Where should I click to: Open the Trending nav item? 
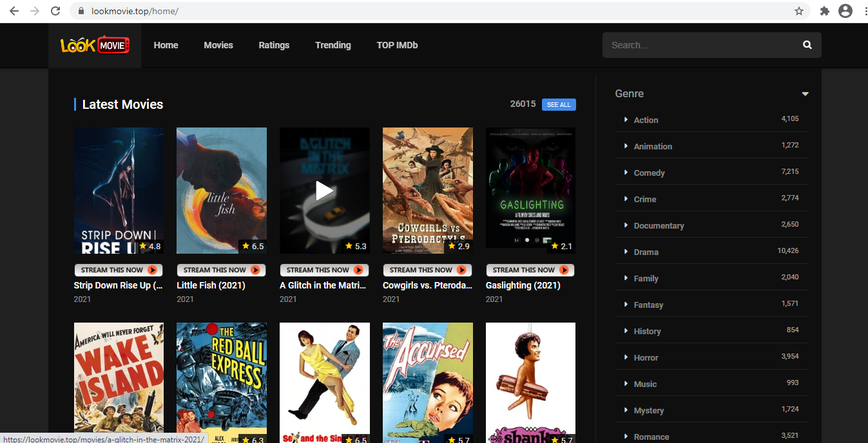(x=333, y=45)
